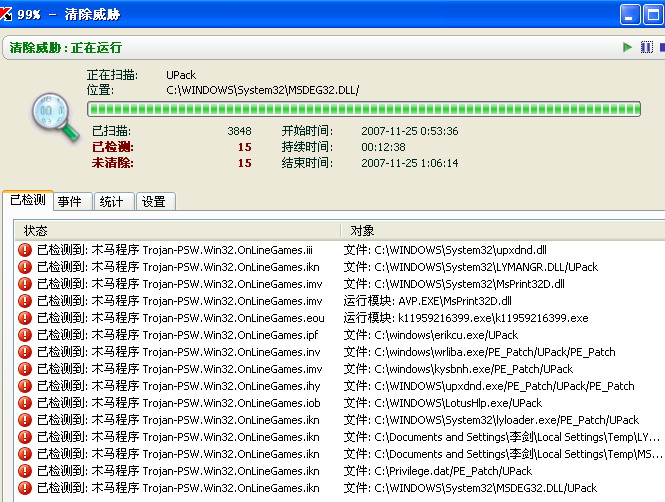Viewport: 665px width, 502px height.
Task: Stop the scan with the blue stop button
Action: coord(662,47)
